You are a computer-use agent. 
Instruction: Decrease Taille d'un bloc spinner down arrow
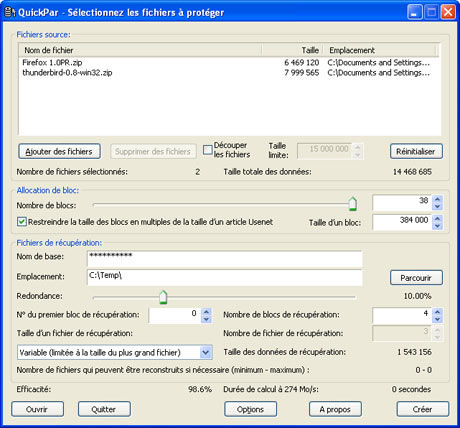tap(437, 226)
